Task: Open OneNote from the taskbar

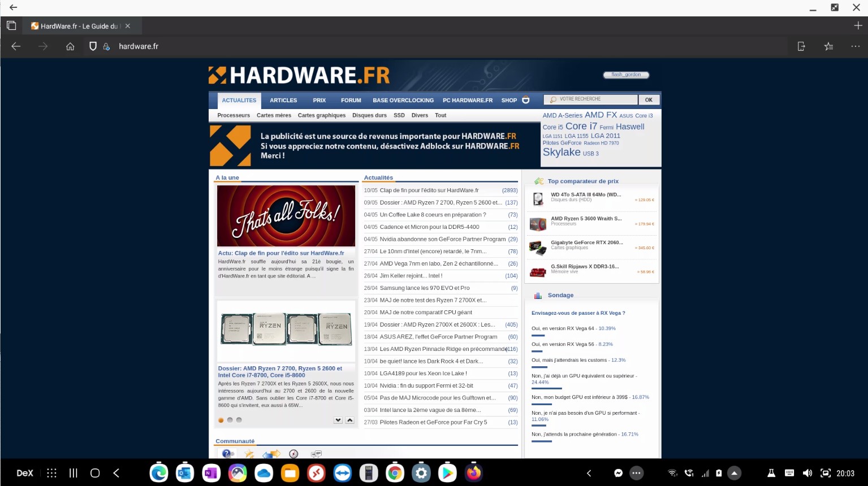Action: click(x=211, y=473)
